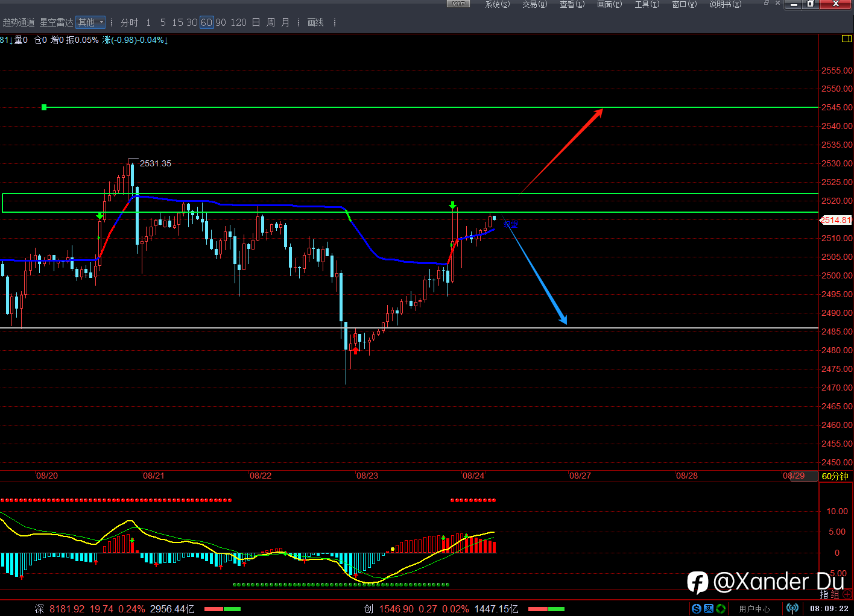Click the 指 indicator button
This screenshot has width=854, height=616.
point(824,595)
